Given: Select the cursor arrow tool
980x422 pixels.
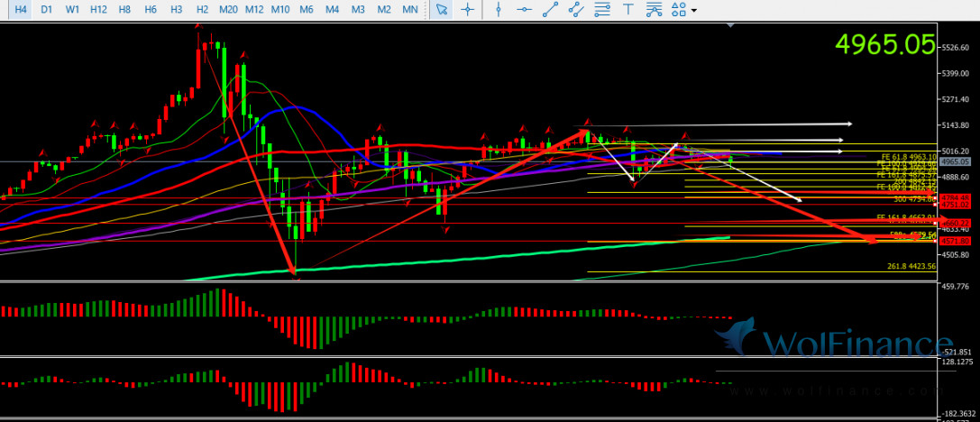Looking at the screenshot, I should click(x=441, y=9).
